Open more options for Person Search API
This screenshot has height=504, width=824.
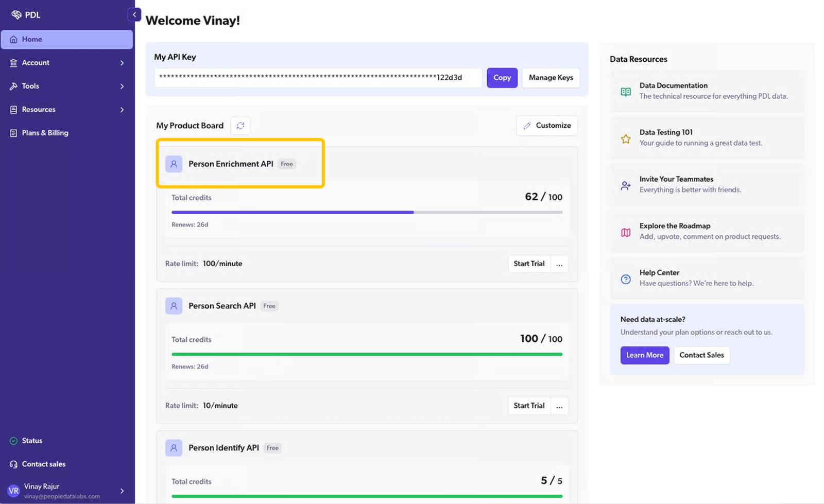click(559, 406)
